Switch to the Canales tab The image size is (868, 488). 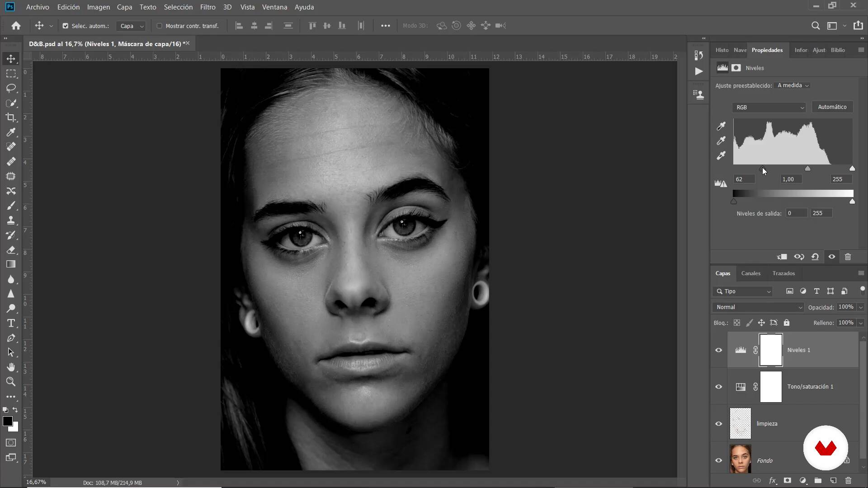tap(751, 273)
